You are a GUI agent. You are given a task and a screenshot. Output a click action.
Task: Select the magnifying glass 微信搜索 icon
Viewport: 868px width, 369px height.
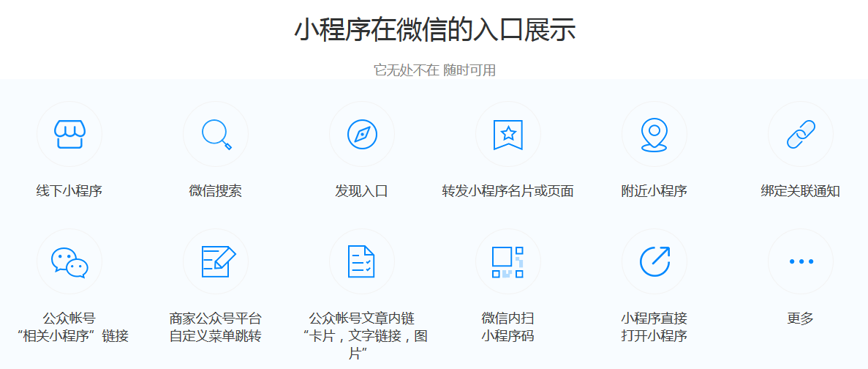click(x=216, y=134)
